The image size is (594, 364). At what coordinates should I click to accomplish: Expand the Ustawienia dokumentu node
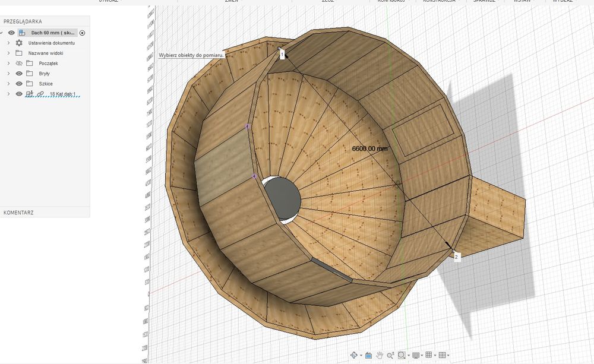point(8,43)
